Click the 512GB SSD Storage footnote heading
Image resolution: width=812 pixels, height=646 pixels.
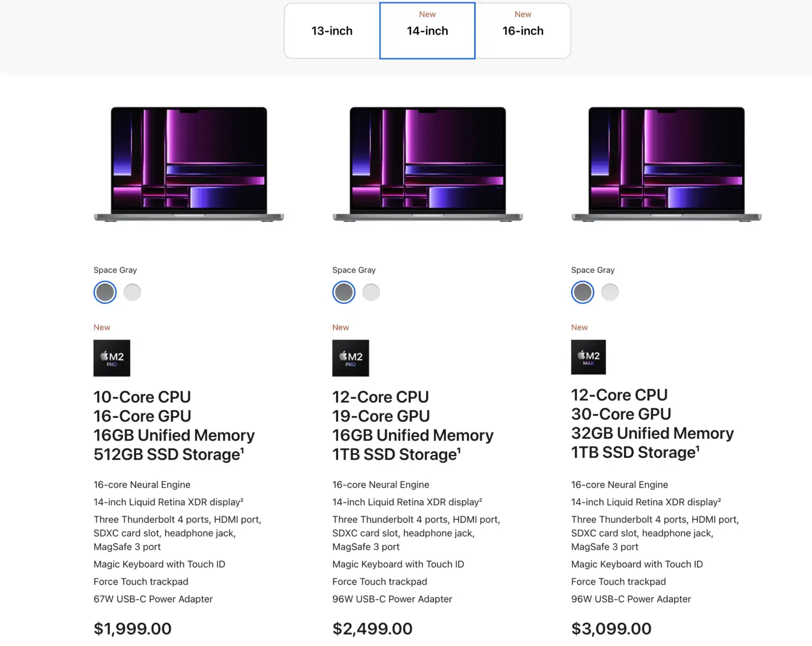[169, 454]
